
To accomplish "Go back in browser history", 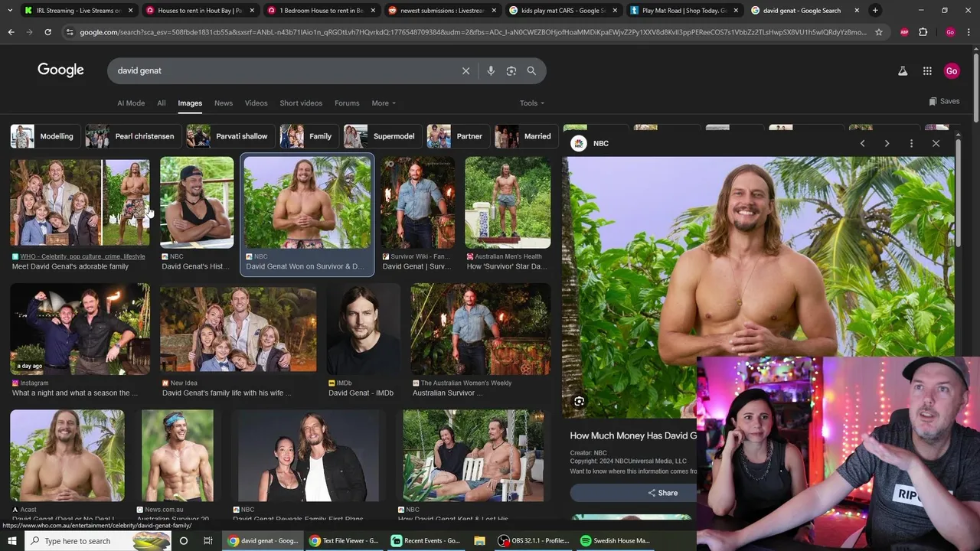I will point(11,32).
